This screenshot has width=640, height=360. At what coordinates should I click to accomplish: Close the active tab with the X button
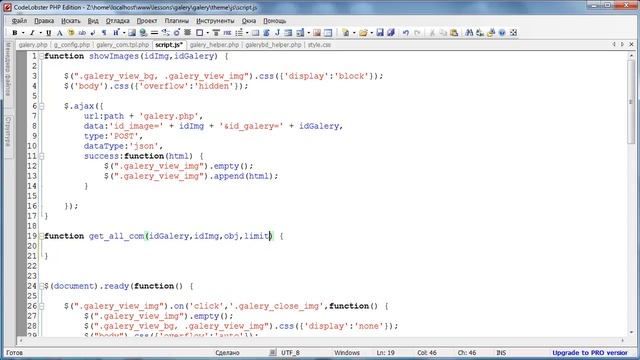point(631,44)
